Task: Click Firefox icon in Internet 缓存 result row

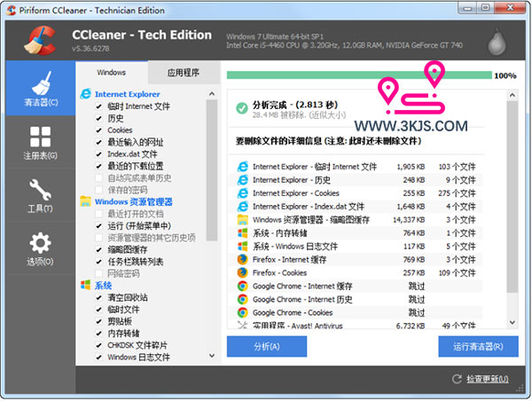Action: point(243,259)
